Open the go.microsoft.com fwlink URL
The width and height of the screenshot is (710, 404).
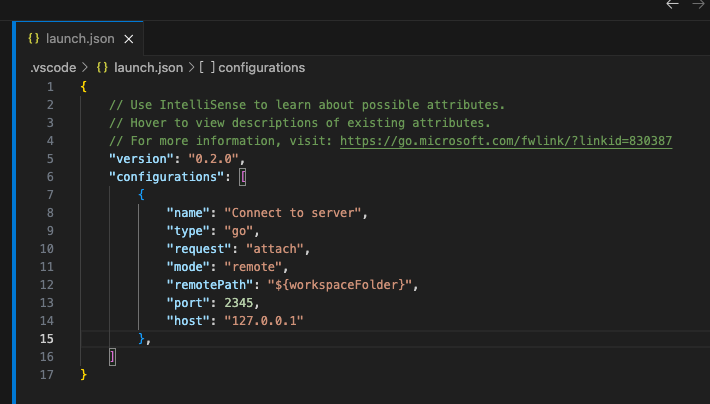pos(505,141)
